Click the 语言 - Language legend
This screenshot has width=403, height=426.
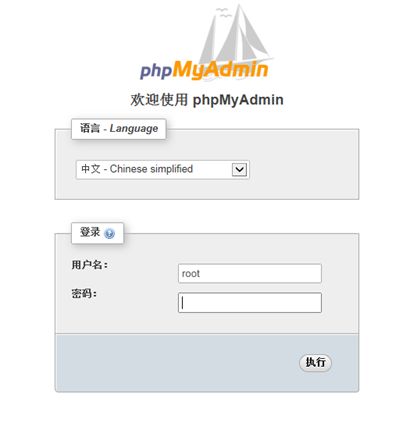(119, 129)
